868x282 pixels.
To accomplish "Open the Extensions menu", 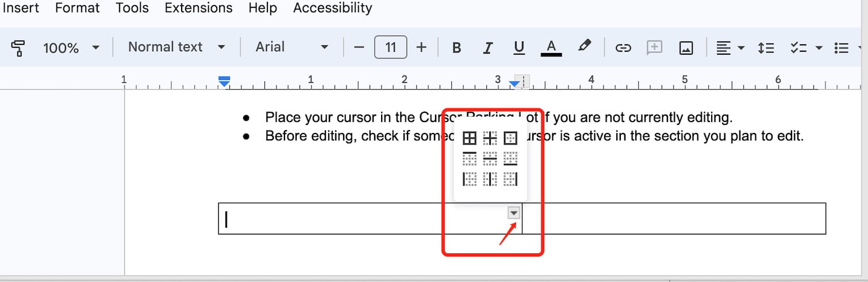I will 198,8.
